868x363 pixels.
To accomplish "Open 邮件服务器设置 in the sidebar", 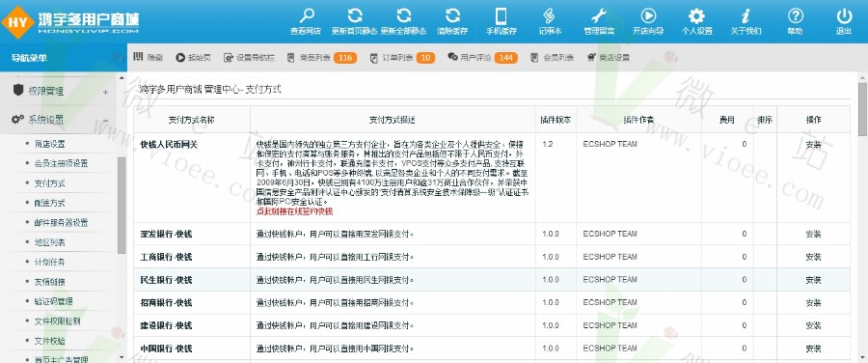I will click(61, 223).
